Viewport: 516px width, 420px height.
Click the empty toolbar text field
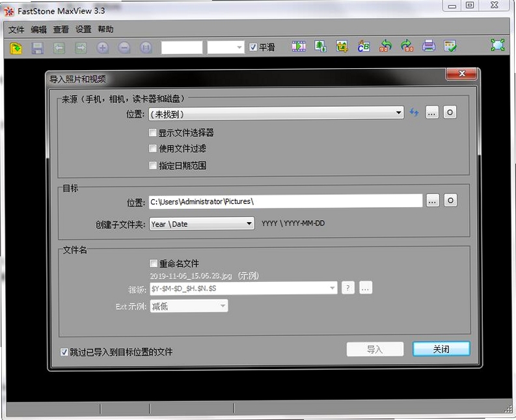click(182, 48)
